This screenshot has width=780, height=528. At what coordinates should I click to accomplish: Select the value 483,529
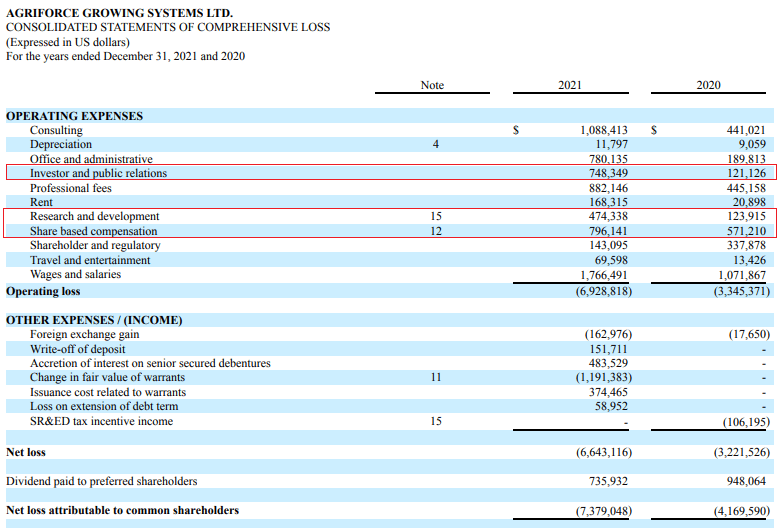tap(608, 363)
